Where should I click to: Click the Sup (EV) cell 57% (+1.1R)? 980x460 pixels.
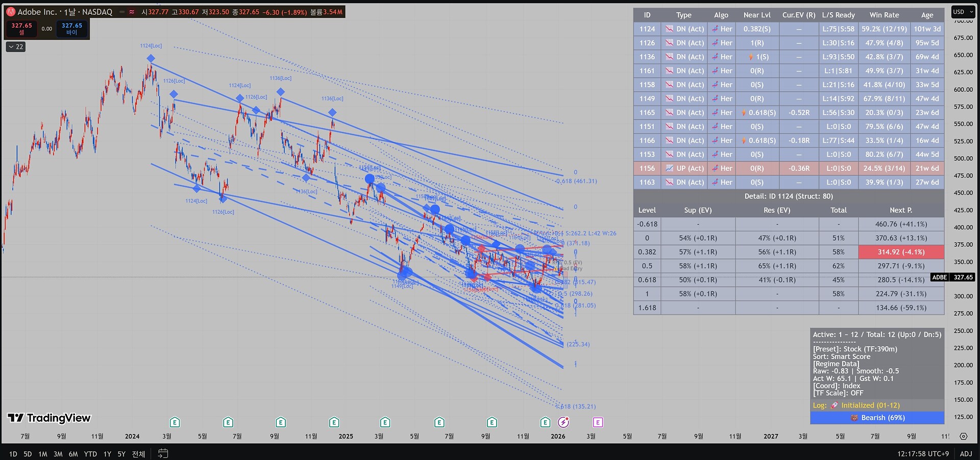tap(698, 252)
